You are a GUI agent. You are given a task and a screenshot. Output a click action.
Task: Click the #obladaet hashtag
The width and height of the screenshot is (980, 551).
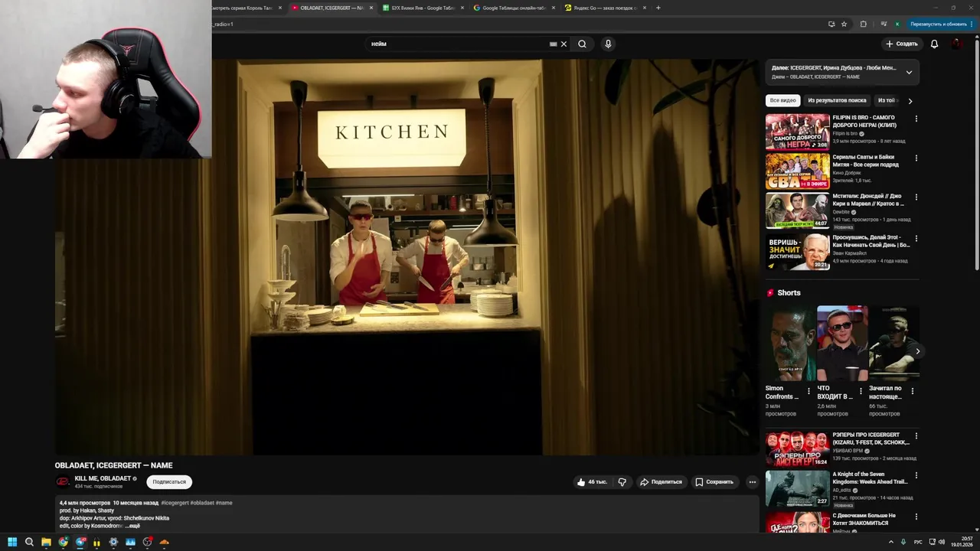[202, 503]
